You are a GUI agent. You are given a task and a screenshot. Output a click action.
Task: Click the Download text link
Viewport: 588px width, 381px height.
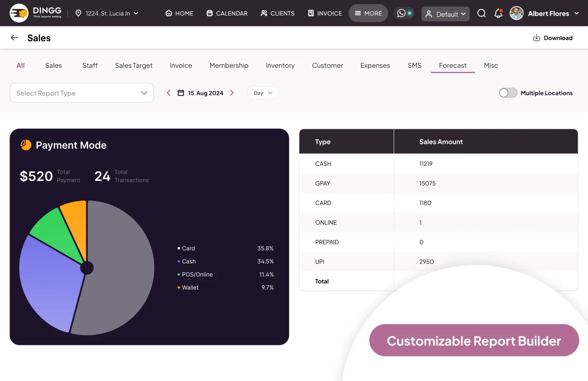pyautogui.click(x=558, y=38)
